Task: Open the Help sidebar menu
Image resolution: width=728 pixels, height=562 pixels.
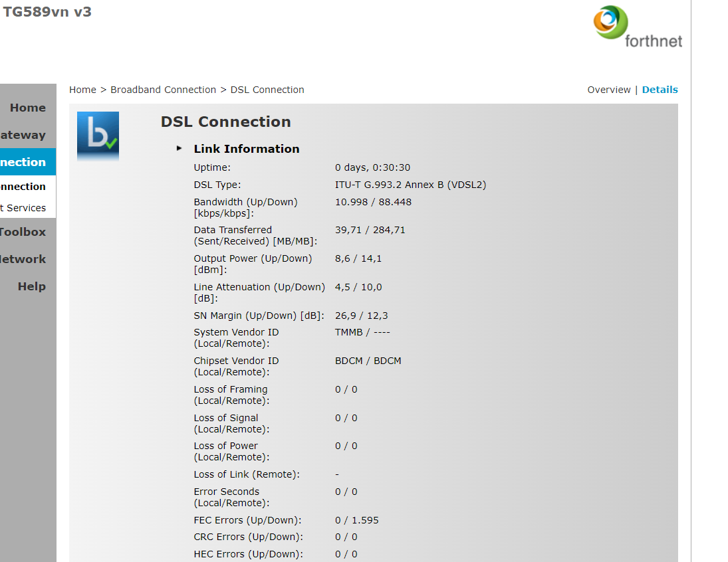Action: [x=31, y=286]
